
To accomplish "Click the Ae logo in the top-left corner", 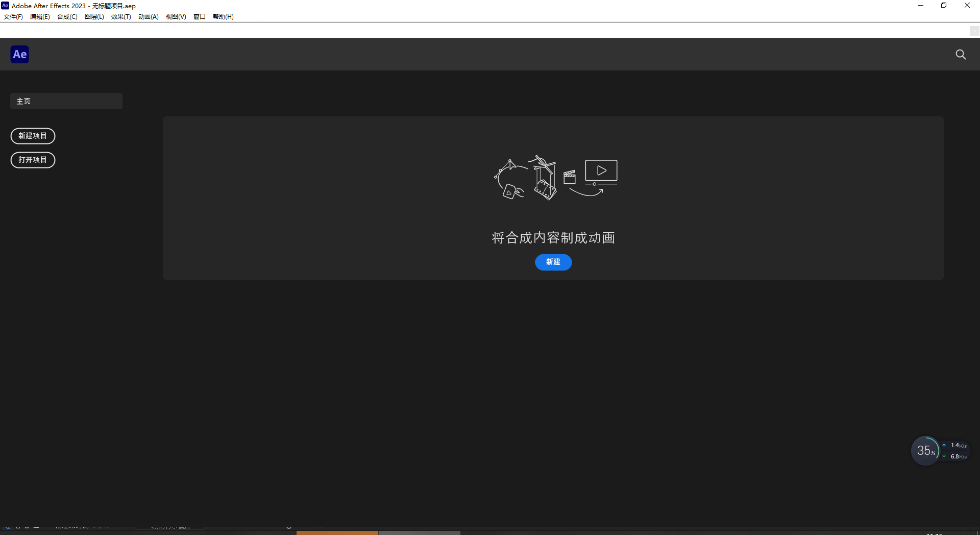I will tap(19, 54).
